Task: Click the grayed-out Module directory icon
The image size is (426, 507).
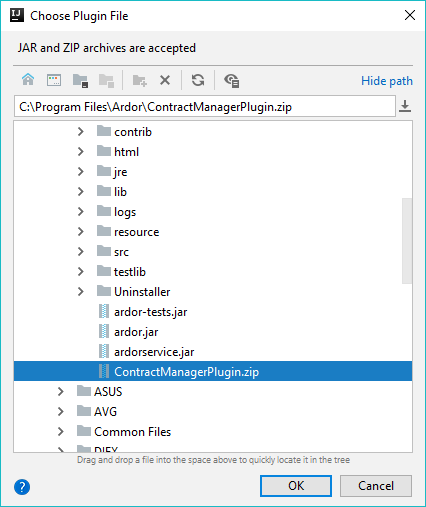Action: pos(106,80)
